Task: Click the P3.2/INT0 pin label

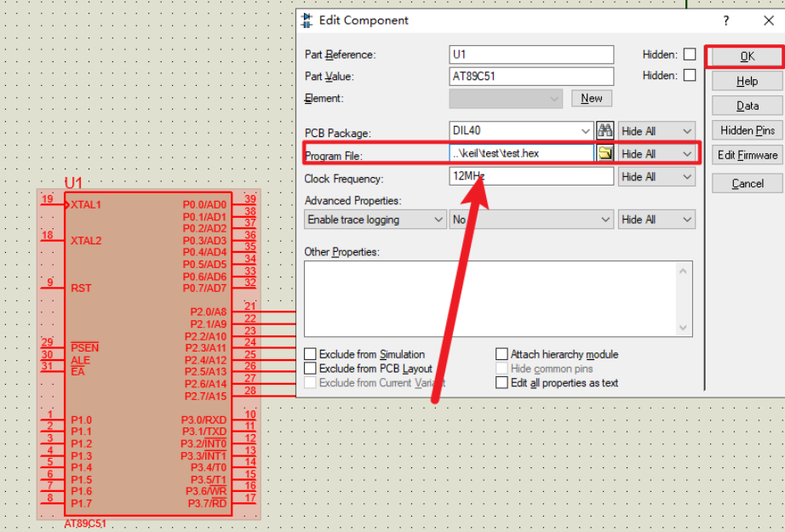Action: coord(203,443)
